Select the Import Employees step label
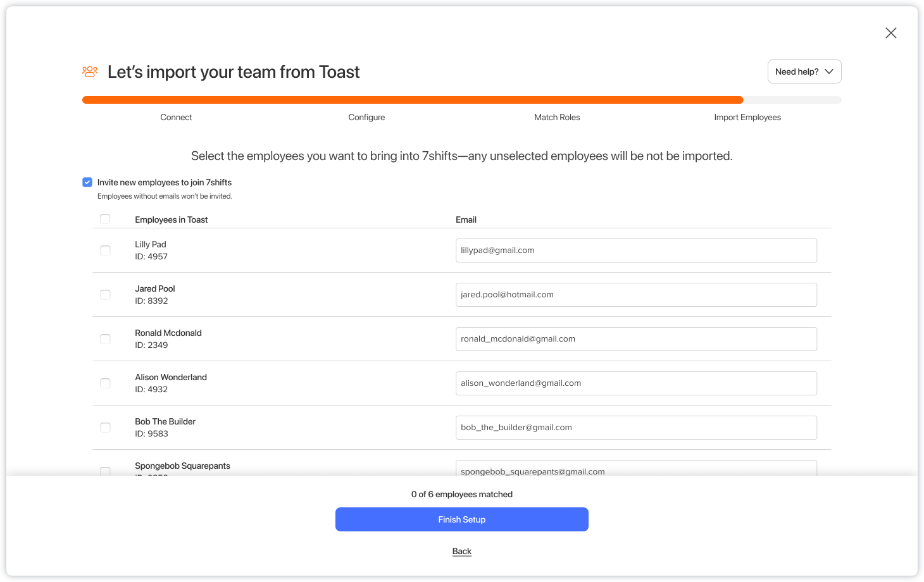 [x=747, y=117]
